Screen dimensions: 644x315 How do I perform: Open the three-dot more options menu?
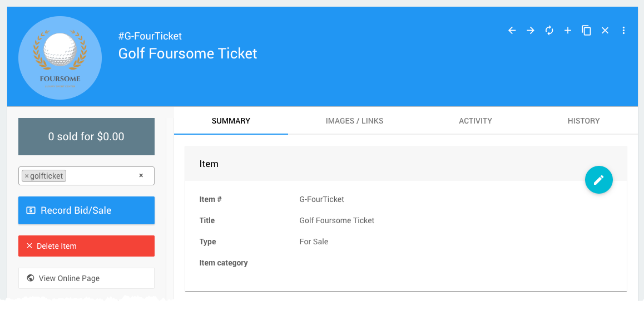pos(623,31)
